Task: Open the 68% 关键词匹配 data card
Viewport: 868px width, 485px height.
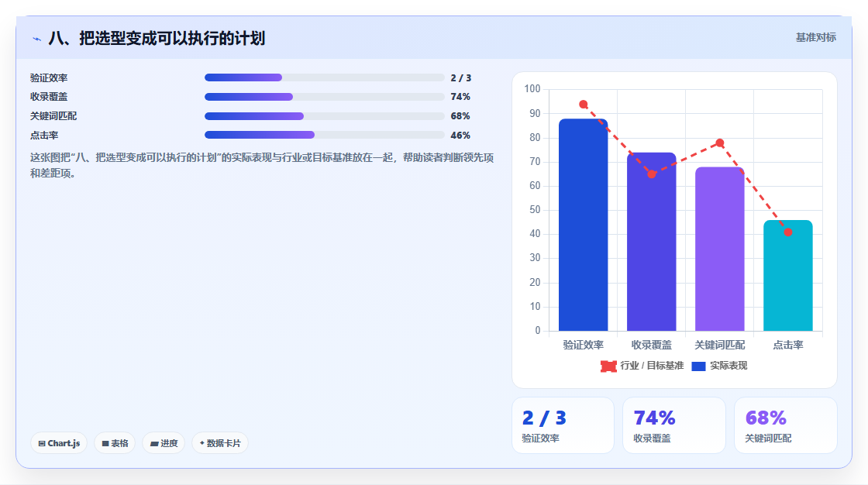Action: [x=786, y=425]
